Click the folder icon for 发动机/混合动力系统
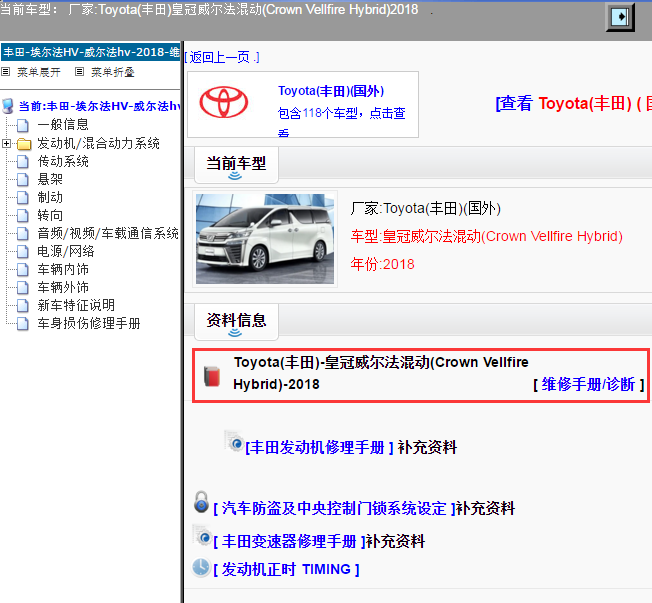 [24, 144]
